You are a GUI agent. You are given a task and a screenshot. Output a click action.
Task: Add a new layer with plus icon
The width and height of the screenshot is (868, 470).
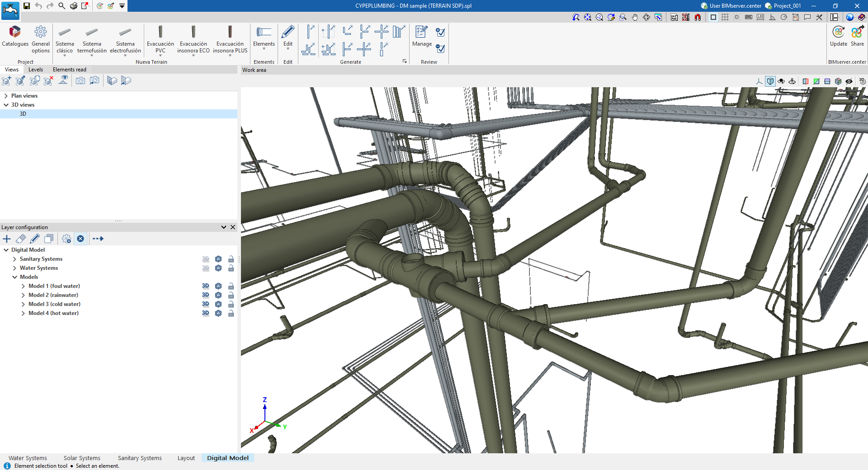pyautogui.click(x=7, y=239)
